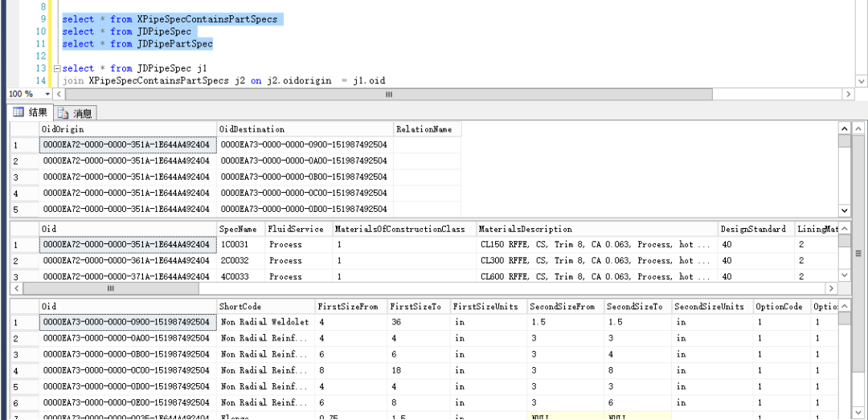Image resolution: width=868 pixels, height=420 pixels.
Task: Click second grid horizontal scrollbar thumb
Action: pos(111,288)
